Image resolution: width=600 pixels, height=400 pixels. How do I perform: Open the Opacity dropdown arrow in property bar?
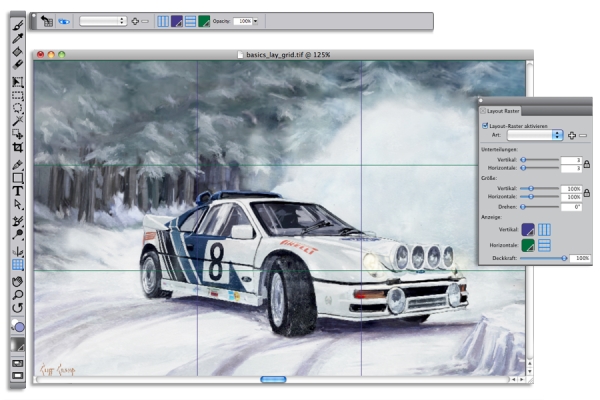click(255, 21)
